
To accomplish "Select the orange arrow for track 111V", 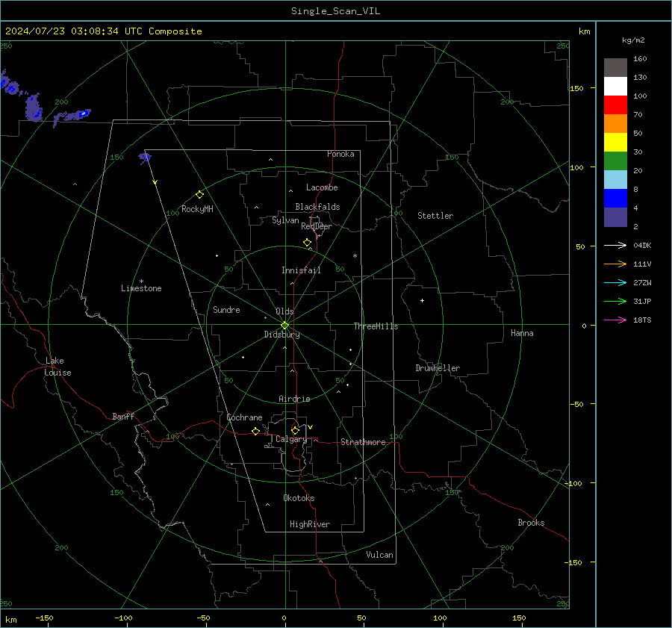I will pyautogui.click(x=615, y=264).
